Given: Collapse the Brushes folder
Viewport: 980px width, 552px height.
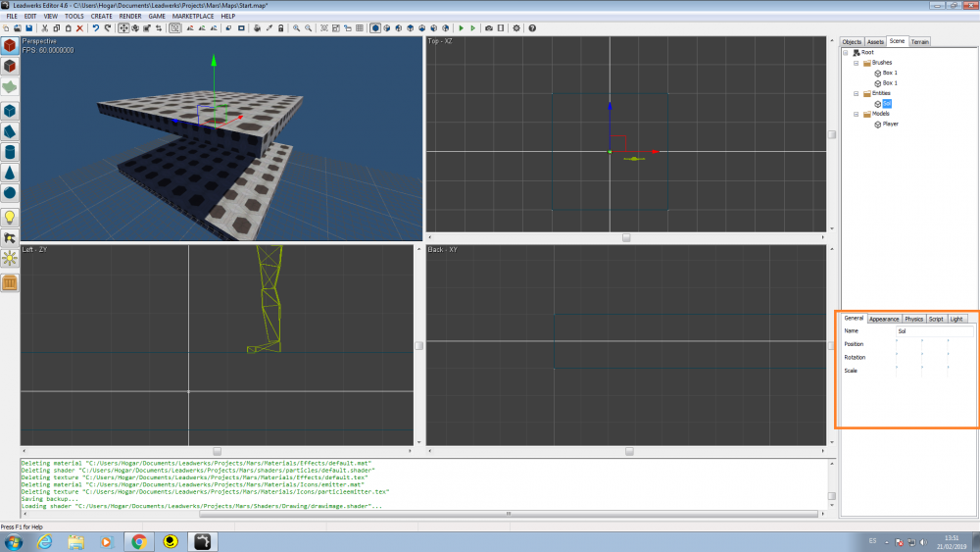Looking at the screenshot, I should [x=857, y=63].
